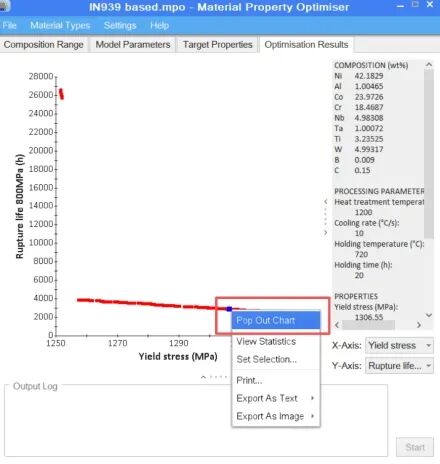Click the left arrow of horizontal scrollbar

point(337,325)
